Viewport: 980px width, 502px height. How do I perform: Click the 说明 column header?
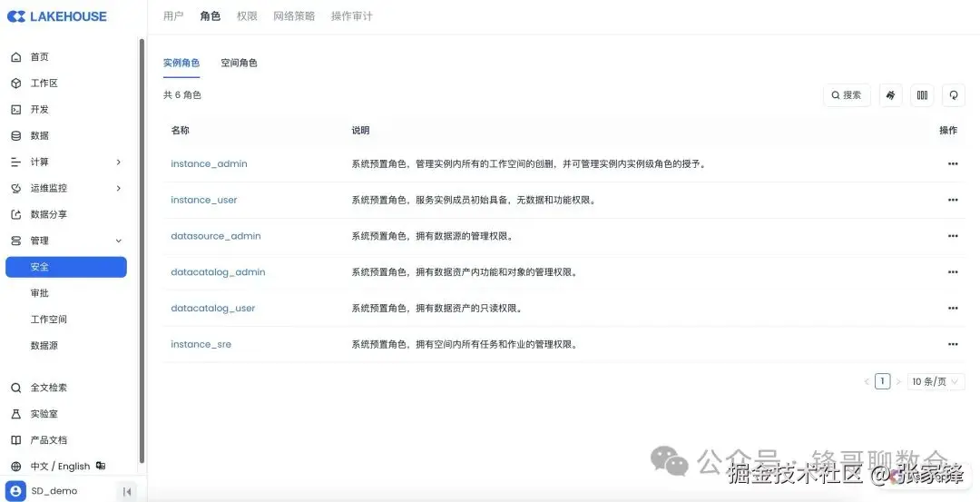coord(360,130)
